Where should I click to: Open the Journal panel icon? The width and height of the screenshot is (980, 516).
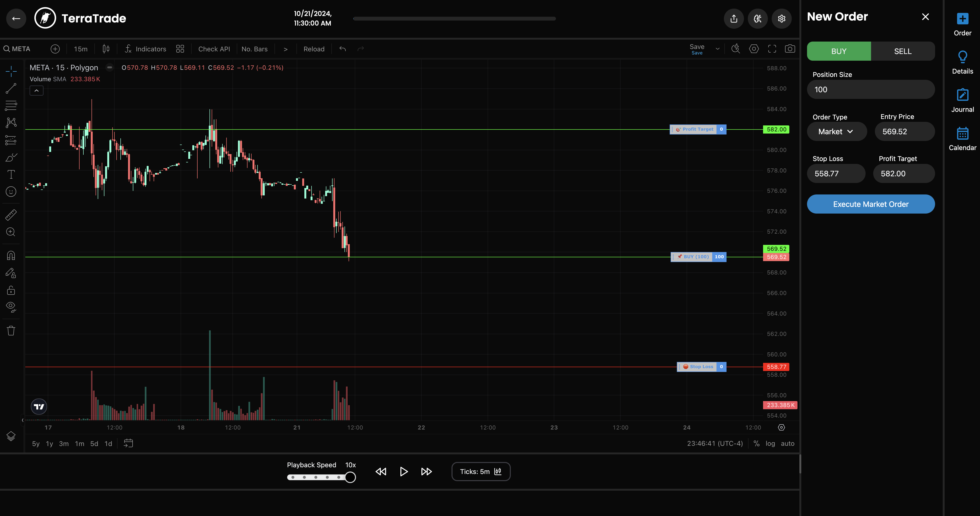pyautogui.click(x=962, y=95)
